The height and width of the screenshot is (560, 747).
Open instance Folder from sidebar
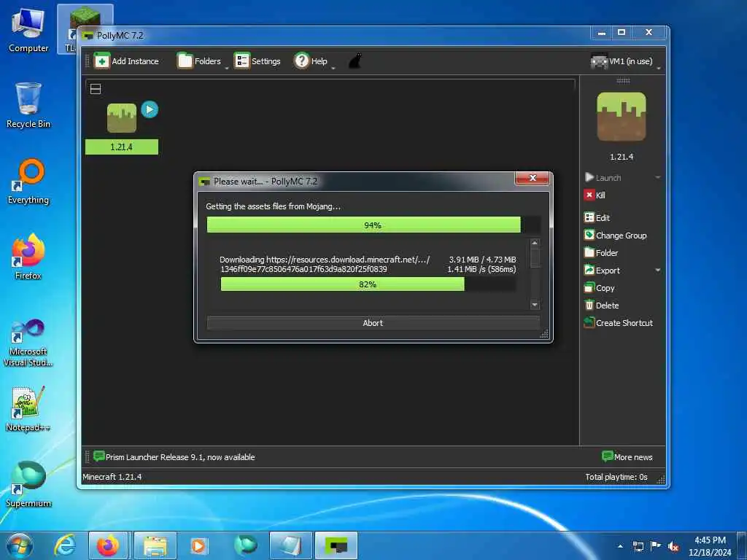click(601, 253)
